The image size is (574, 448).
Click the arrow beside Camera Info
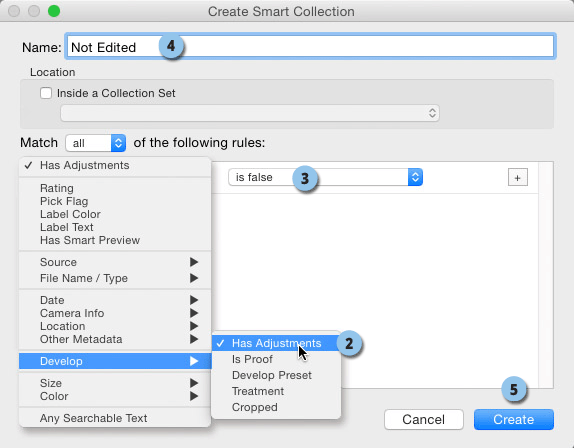point(194,313)
